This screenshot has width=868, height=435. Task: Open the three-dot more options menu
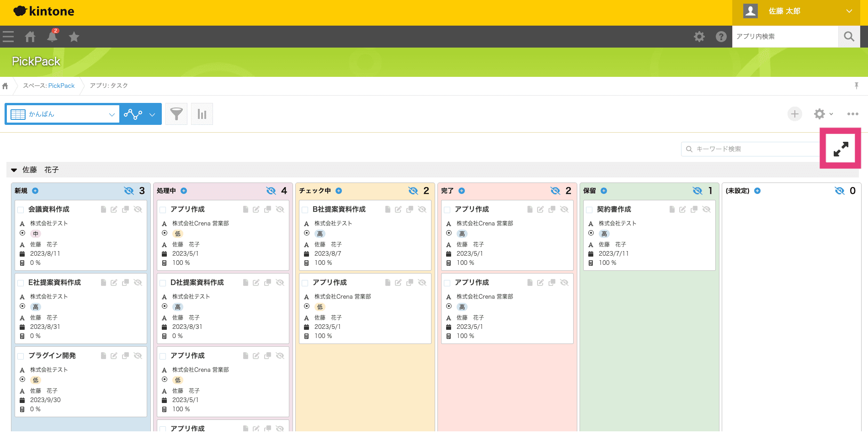(852, 114)
